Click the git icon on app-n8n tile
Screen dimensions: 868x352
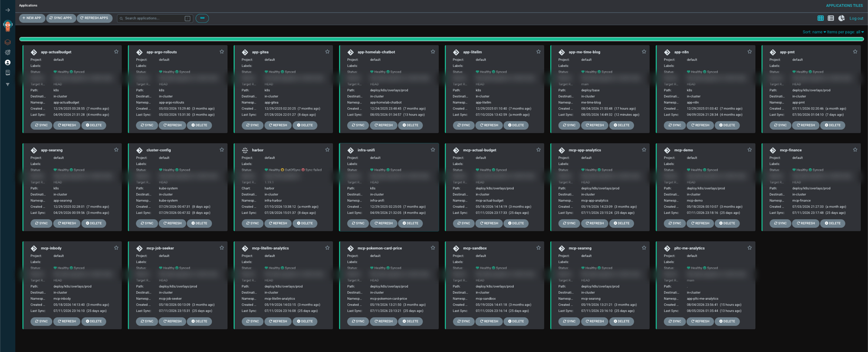[667, 52]
